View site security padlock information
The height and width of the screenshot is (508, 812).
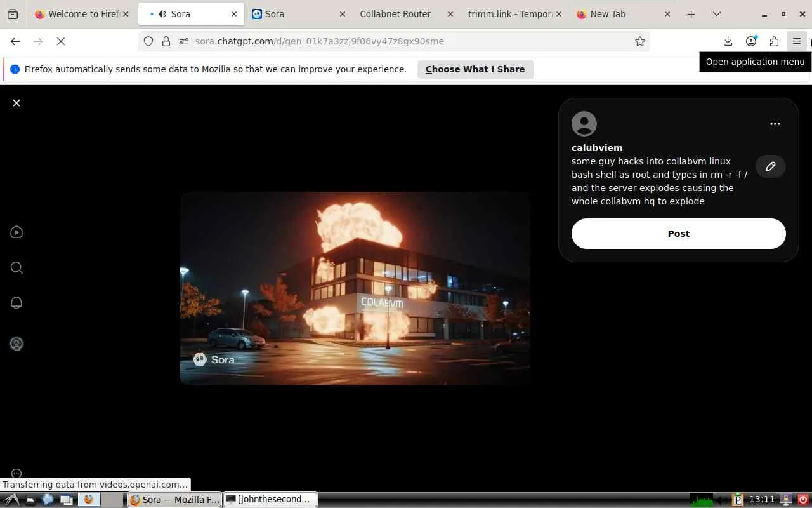(166, 41)
